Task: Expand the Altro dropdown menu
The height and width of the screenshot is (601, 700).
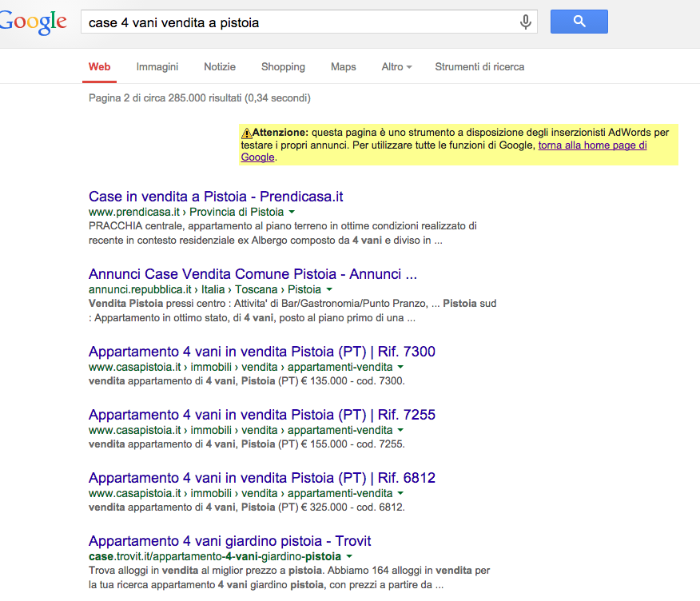Action: pyautogui.click(x=396, y=67)
